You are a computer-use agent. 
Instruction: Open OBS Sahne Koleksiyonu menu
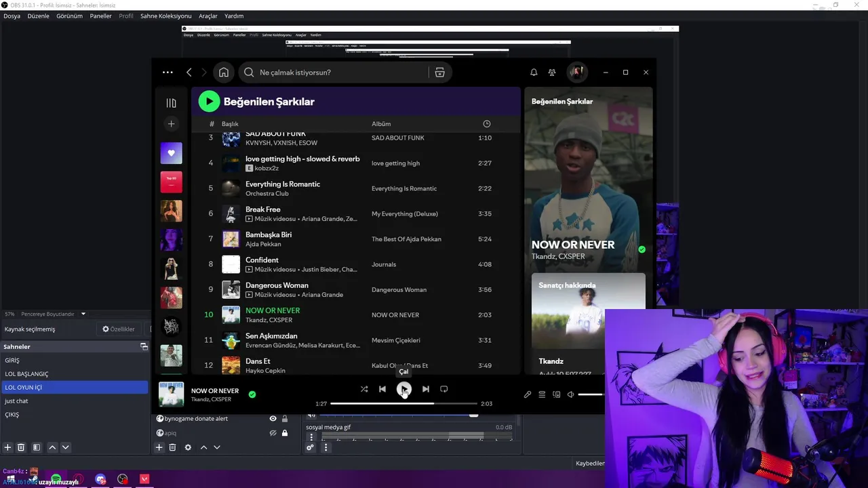[x=165, y=16]
